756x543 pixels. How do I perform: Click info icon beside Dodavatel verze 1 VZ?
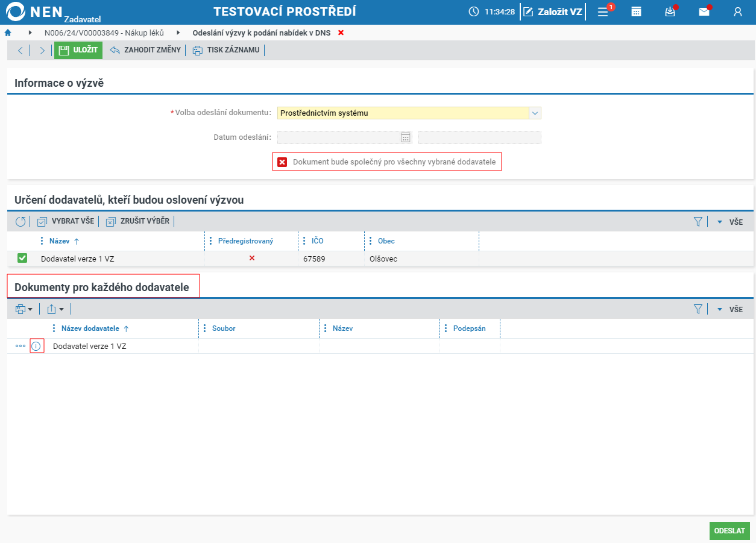click(36, 347)
